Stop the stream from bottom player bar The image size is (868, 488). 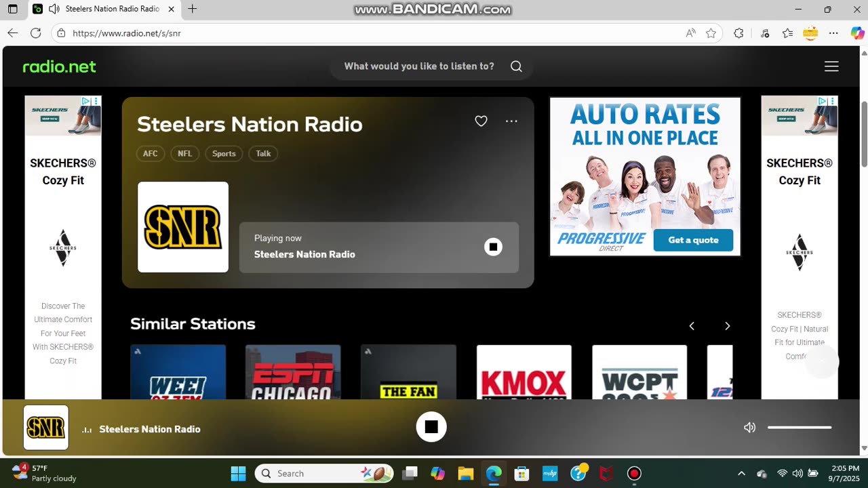[431, 427]
